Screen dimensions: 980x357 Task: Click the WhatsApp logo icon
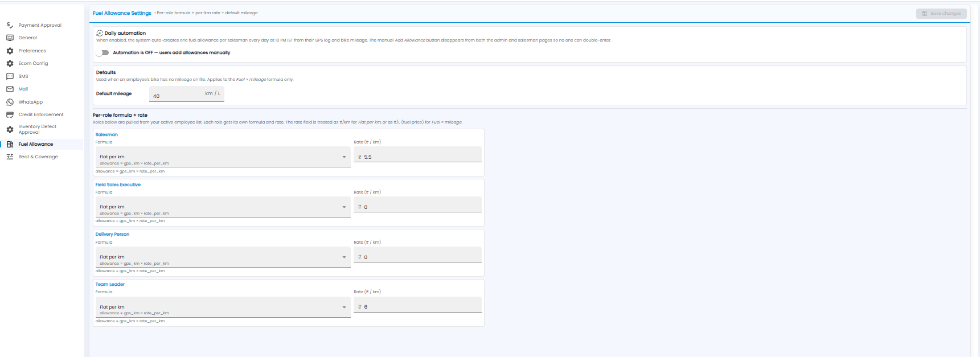pyautogui.click(x=10, y=102)
